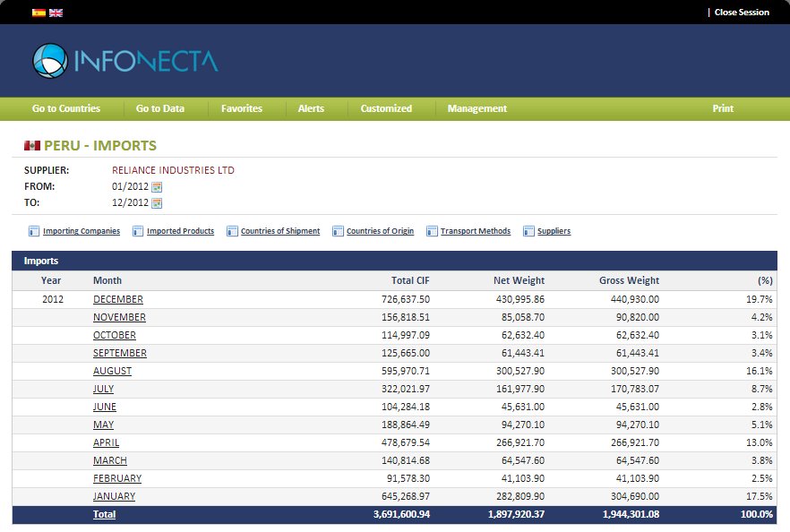Open the NOVEMBER month details
Screen dimensions: 790x532
[x=119, y=317]
